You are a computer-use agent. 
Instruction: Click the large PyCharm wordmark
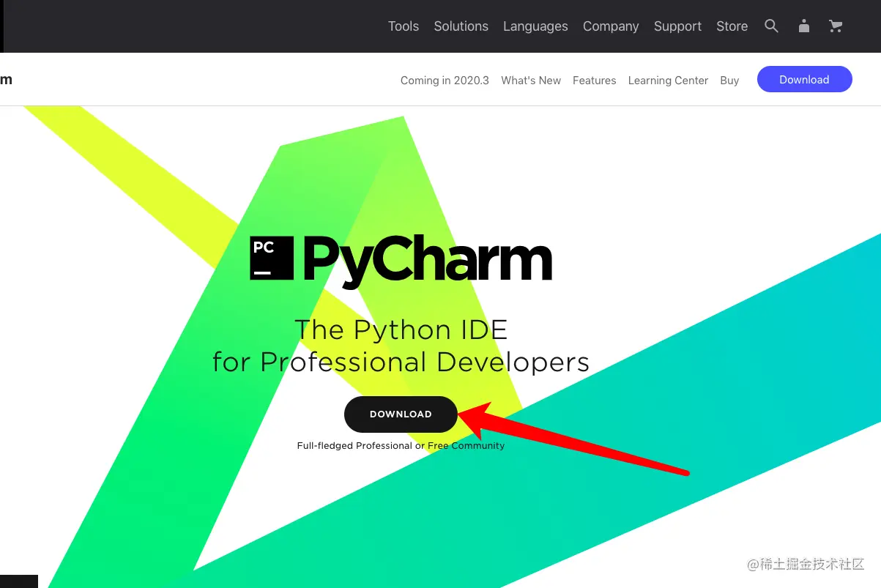coord(427,260)
